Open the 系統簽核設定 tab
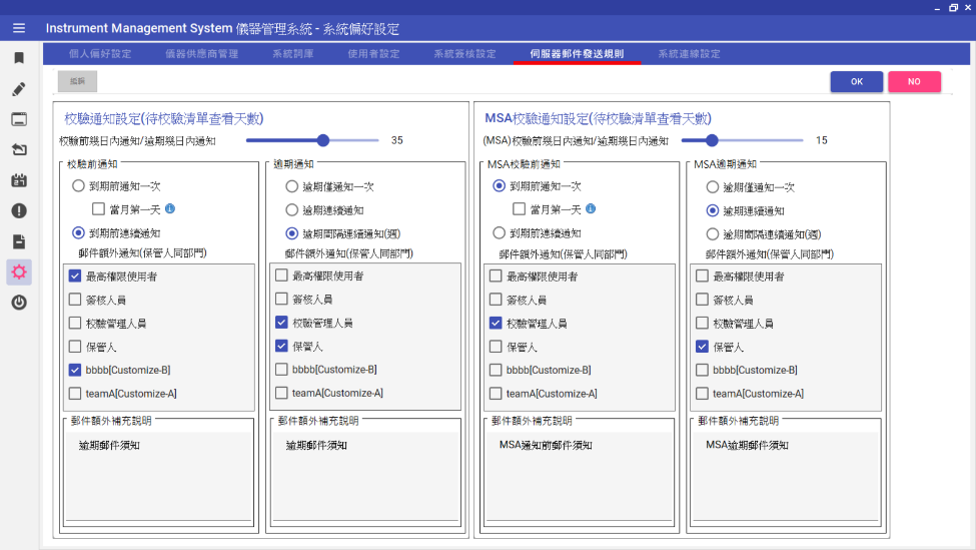Image resolution: width=976 pixels, height=550 pixels. 465,54
